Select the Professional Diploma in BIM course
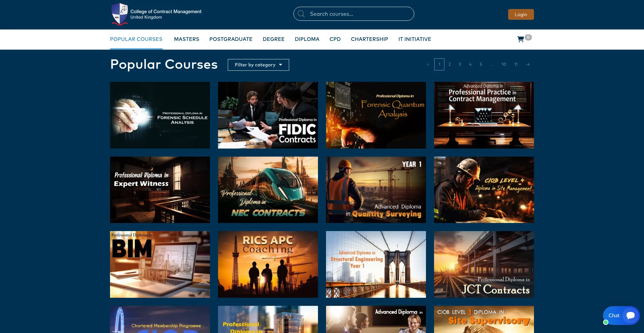 (x=160, y=264)
